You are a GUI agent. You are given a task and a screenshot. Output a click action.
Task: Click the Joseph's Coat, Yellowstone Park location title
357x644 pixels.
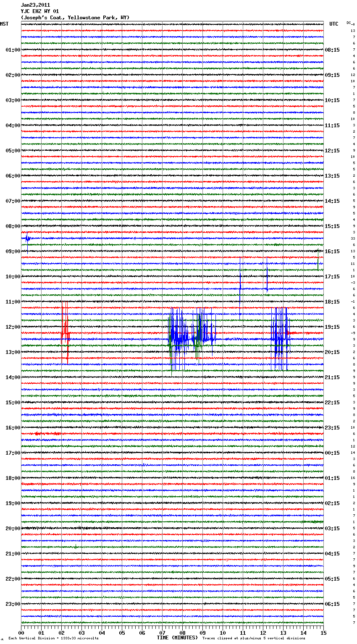point(75,18)
